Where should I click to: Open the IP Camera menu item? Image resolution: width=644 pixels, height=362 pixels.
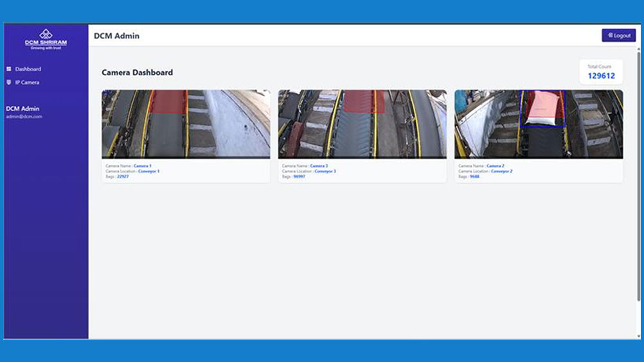pyautogui.click(x=27, y=82)
